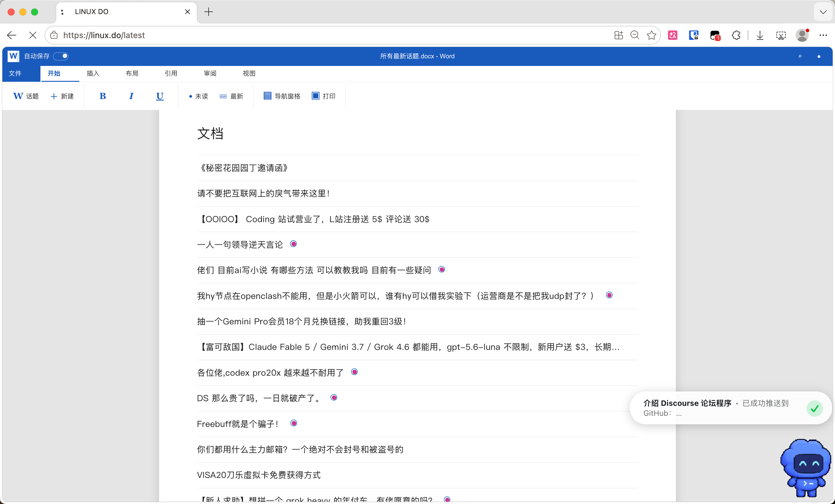Open topic VISA20刀乐虚拟卡免费获得方式

[x=259, y=475]
